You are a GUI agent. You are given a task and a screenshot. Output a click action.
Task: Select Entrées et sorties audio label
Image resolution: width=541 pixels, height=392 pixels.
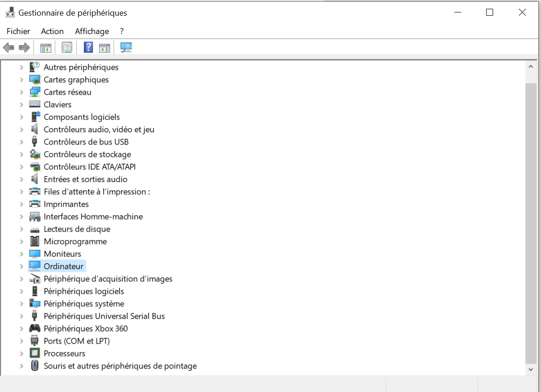point(86,179)
